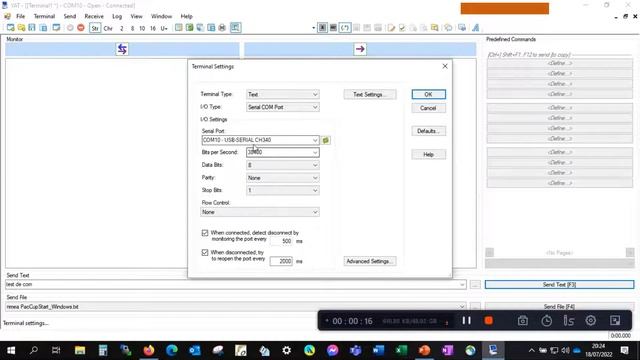Click the new terminal icon in toolbar
This screenshot has width=640, height=360.
(x=11, y=28)
